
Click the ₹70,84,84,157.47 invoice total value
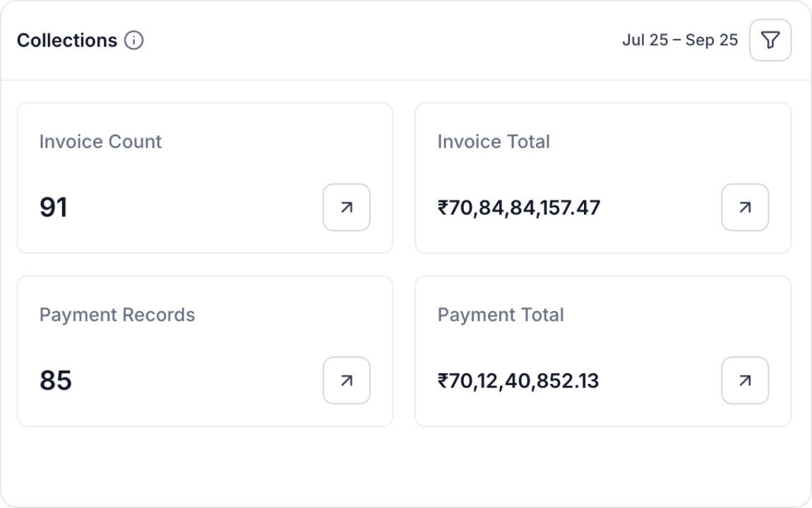pyautogui.click(x=519, y=207)
